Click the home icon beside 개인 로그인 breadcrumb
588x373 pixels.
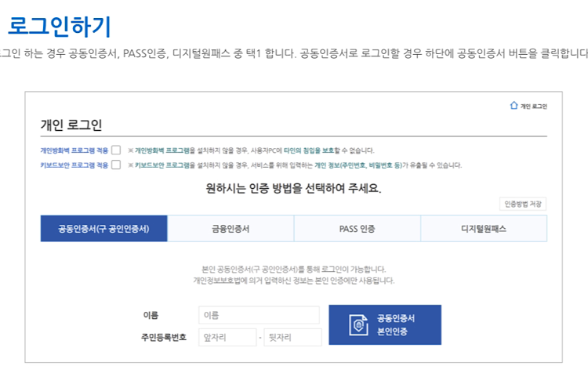click(514, 106)
